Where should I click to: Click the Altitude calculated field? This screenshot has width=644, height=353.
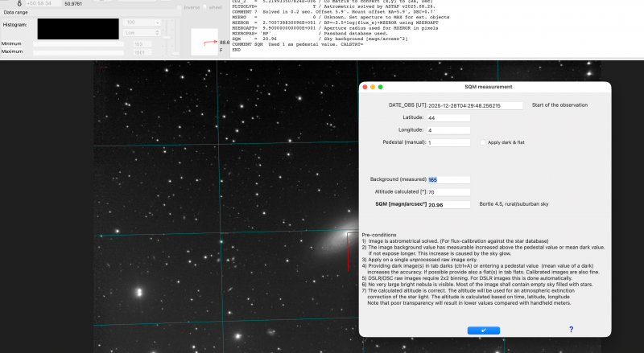pyautogui.click(x=448, y=192)
